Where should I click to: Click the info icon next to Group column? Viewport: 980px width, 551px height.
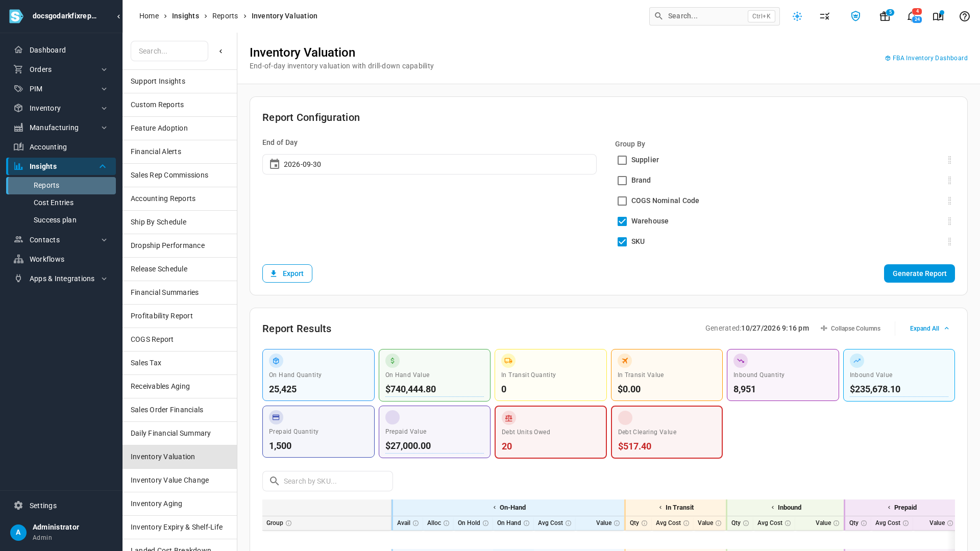pos(289,523)
